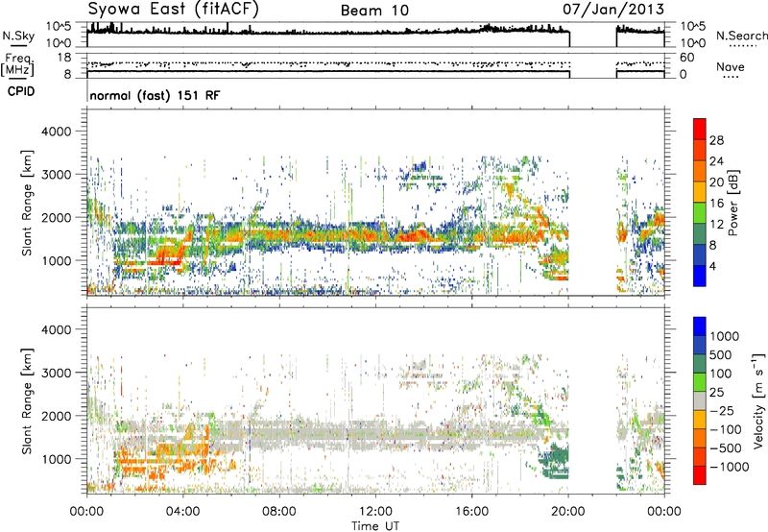768x532 pixels.
Task: Click the 'Beam 10' label
Action: (374, 11)
